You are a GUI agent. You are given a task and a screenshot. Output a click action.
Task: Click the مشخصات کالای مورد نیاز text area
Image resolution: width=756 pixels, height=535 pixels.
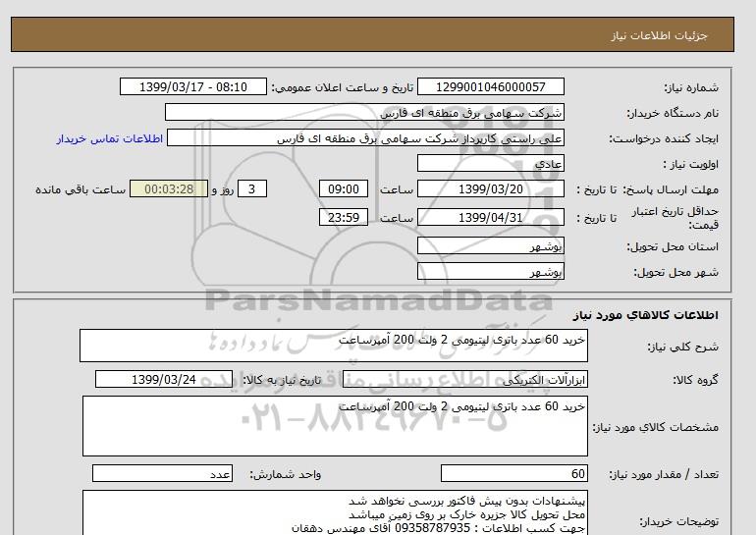click(335, 426)
